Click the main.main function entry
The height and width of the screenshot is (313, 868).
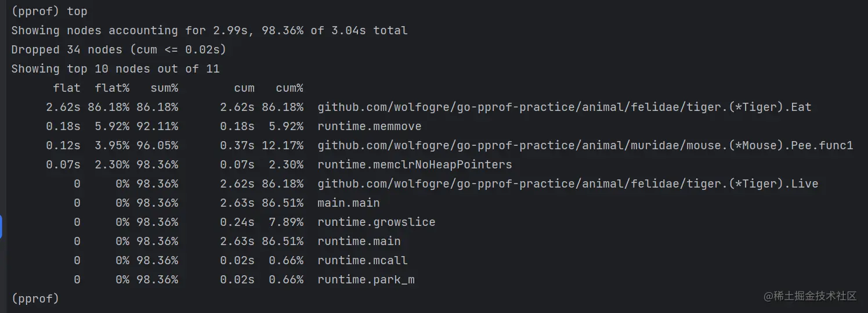(x=348, y=203)
